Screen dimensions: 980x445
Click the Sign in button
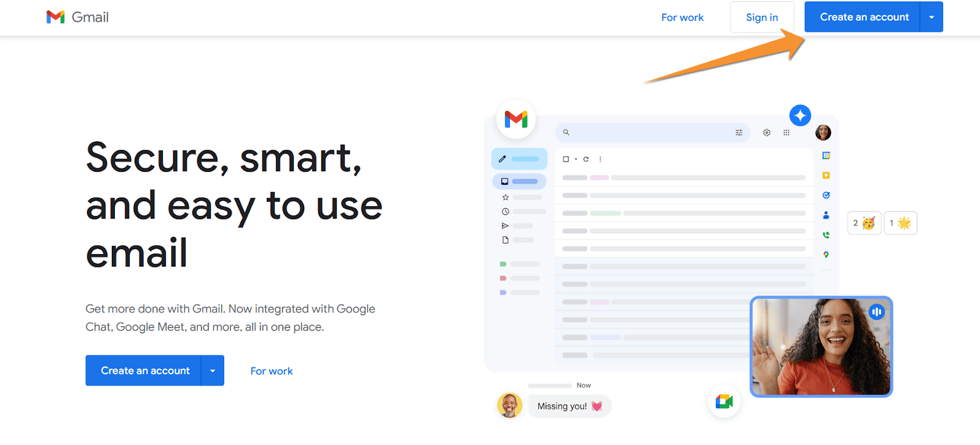[x=762, y=17]
